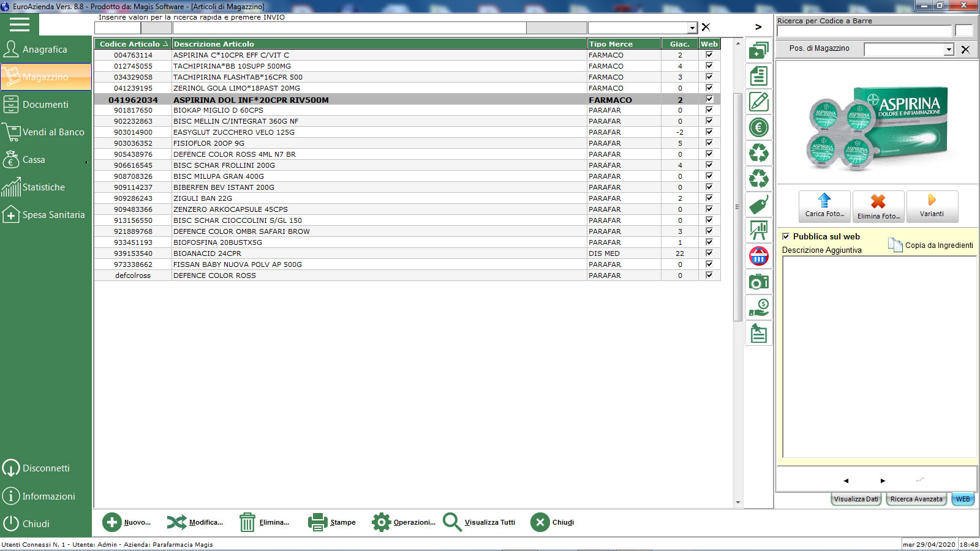Toggle Web checkbox for TACHIPIRINA*BB 10SUPP
The image size is (980, 551).
(x=709, y=66)
